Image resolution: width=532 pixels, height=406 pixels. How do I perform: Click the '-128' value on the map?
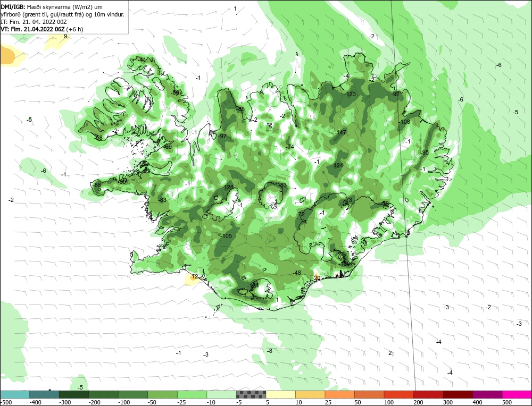[x=228, y=188]
